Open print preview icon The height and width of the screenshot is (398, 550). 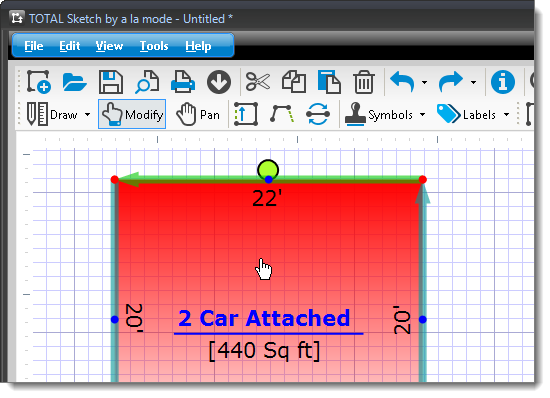(147, 82)
